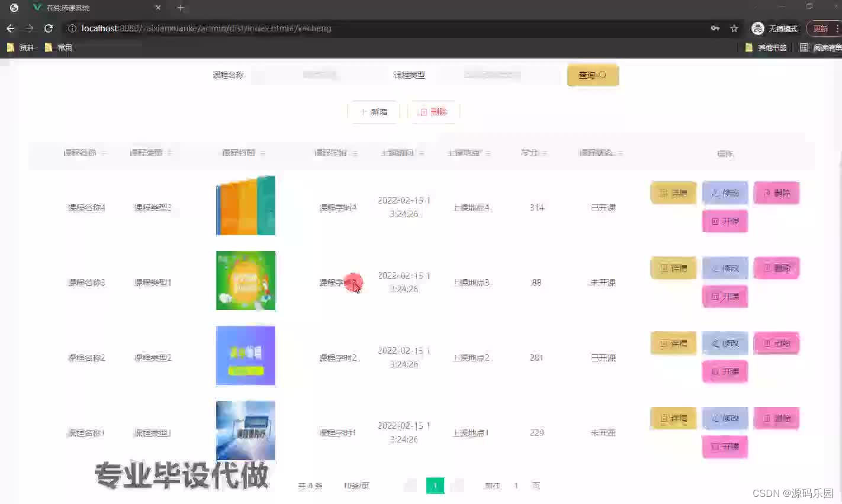Click the browser refresh icon

pos(49,28)
